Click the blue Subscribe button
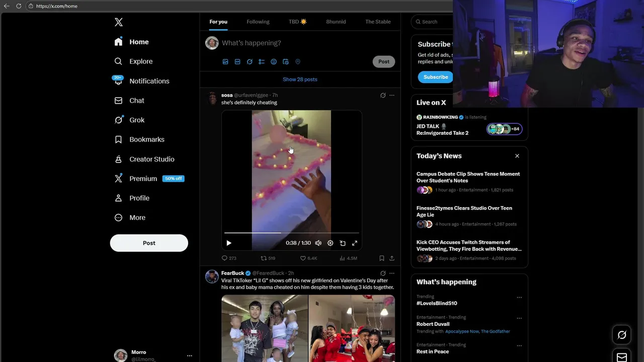The image size is (644, 362). (x=436, y=77)
